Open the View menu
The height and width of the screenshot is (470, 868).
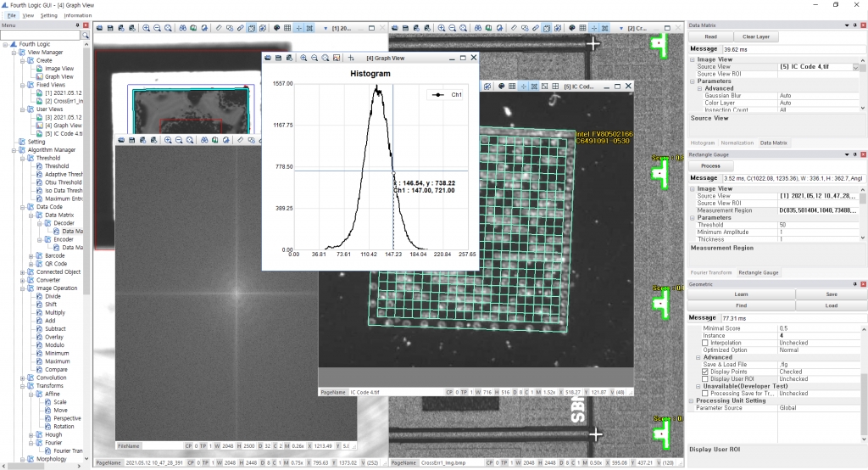click(28, 15)
